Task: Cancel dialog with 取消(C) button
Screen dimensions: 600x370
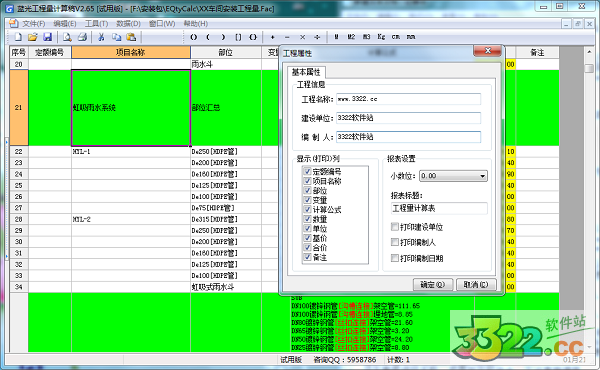Action: point(476,285)
